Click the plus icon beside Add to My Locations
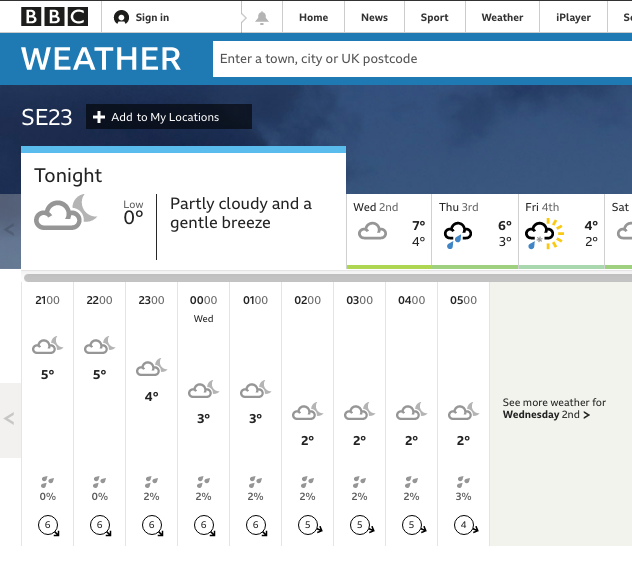632x568 pixels. pos(99,117)
